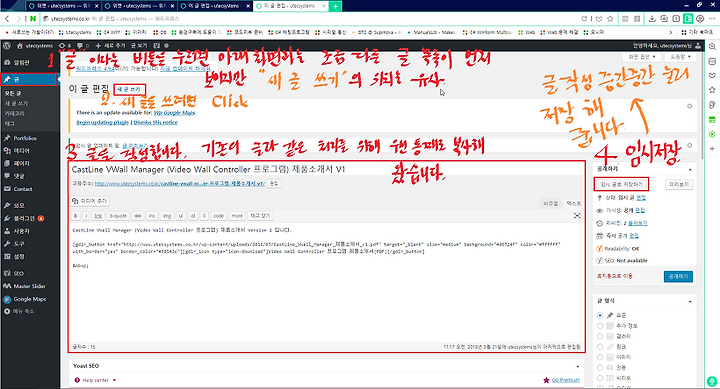Viewport: 720px width, 389px height.
Task: Click the WordPress logo in admin bar
Action: click(7, 46)
